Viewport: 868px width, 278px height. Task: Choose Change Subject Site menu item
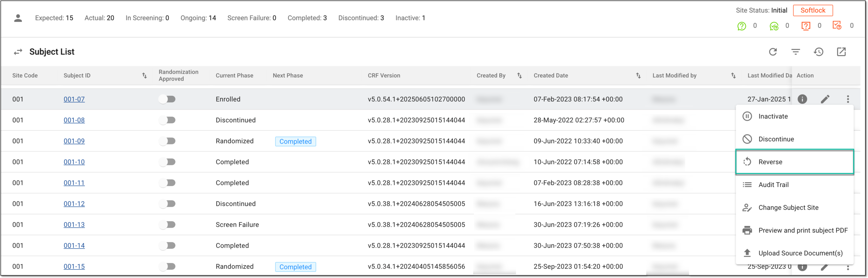[794, 208]
